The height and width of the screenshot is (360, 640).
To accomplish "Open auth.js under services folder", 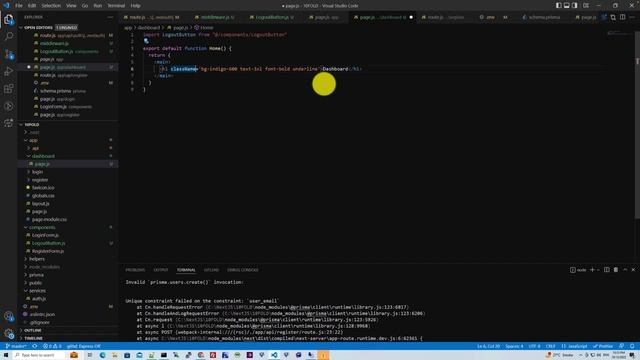I will pyautogui.click(x=39, y=299).
